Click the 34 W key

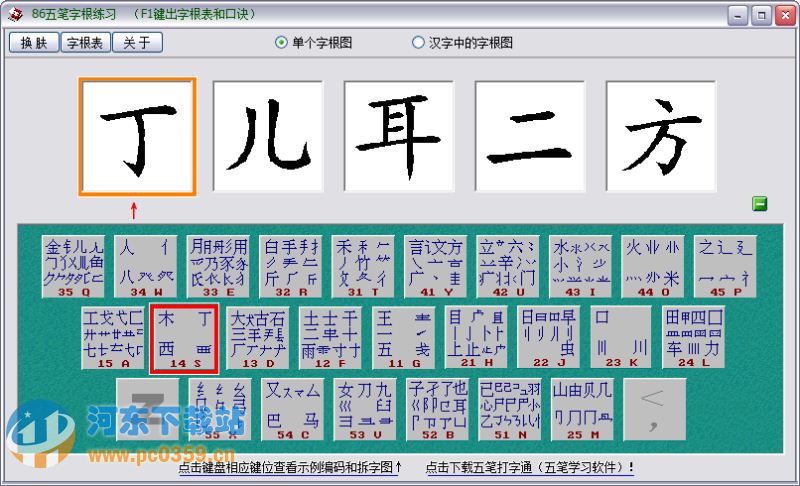(x=146, y=267)
